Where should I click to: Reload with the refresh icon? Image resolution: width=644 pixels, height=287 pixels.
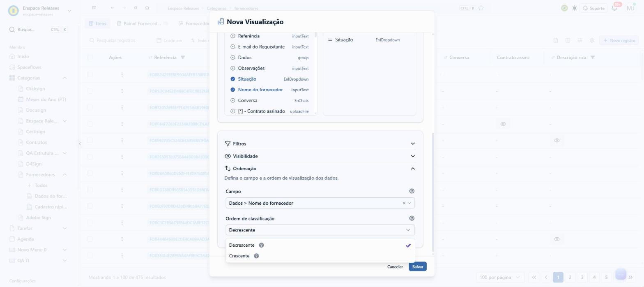pyautogui.click(x=136, y=8)
